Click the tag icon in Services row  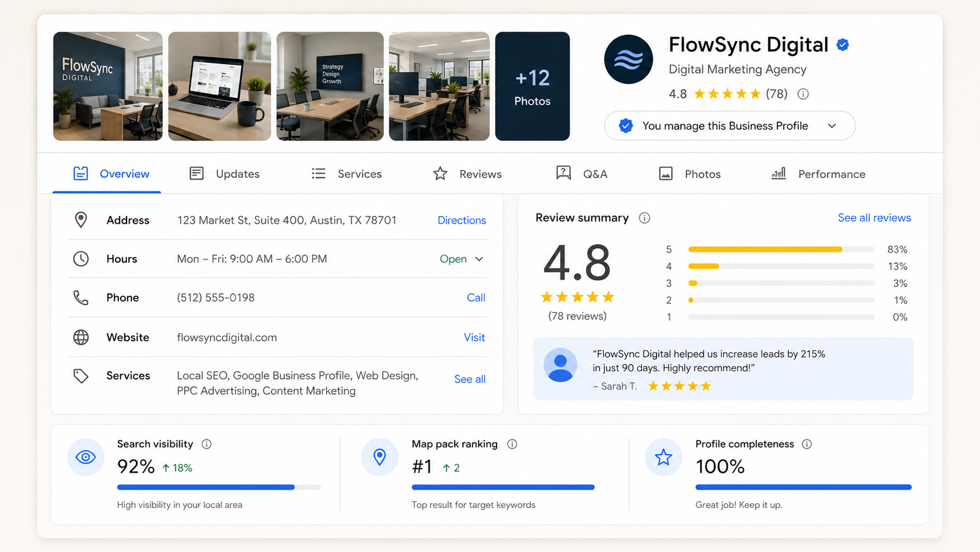(x=81, y=376)
